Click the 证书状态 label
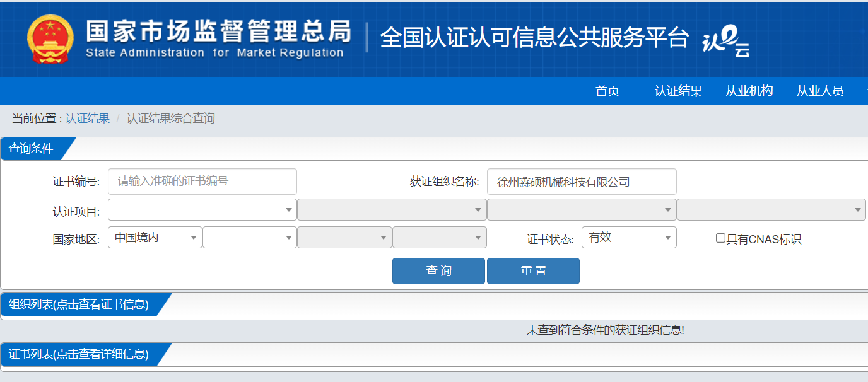Viewport: 868px width, 382px height. coord(550,240)
